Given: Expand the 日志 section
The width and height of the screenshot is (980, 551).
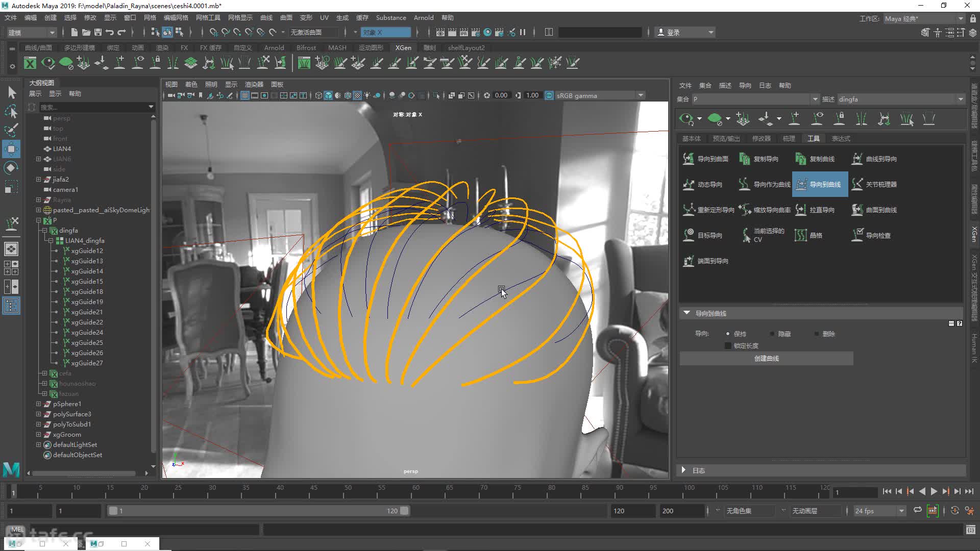Looking at the screenshot, I should [683, 470].
